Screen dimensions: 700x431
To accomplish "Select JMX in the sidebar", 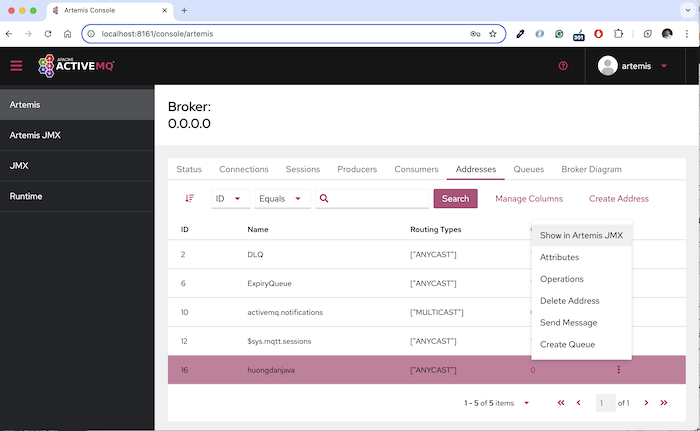I will pos(77,166).
